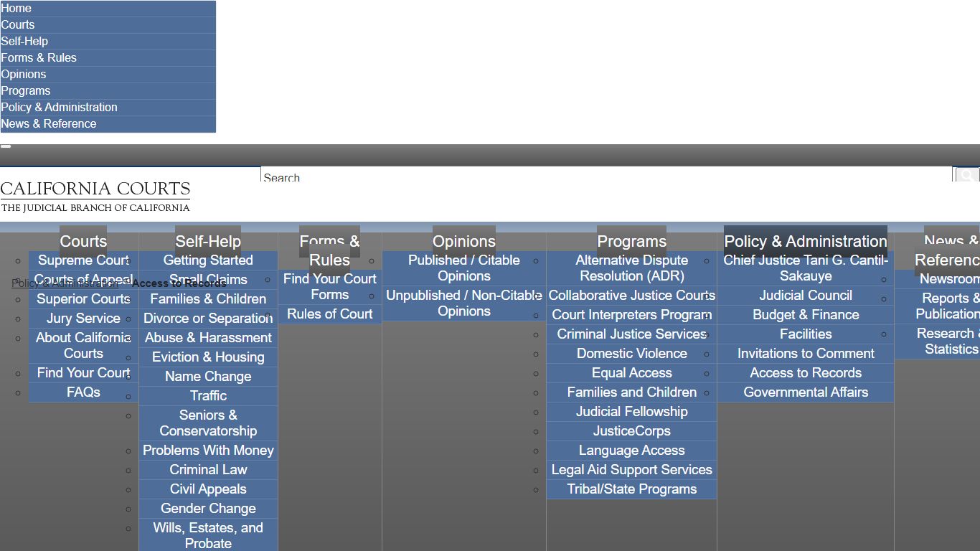Go to Judicial Council
The width and height of the screenshot is (980, 551).
click(806, 296)
